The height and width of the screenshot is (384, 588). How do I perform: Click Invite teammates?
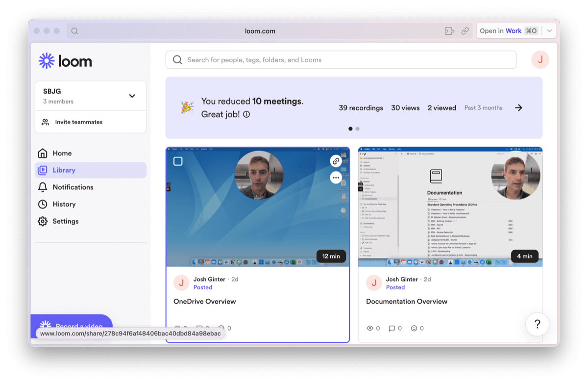91,122
